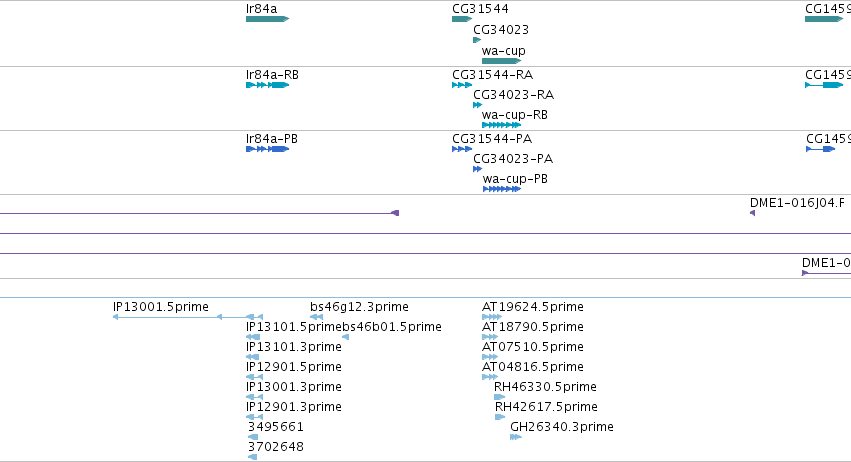Select the wa-cup-RB transcript label
This screenshot has width=851, height=462.
coord(515,115)
